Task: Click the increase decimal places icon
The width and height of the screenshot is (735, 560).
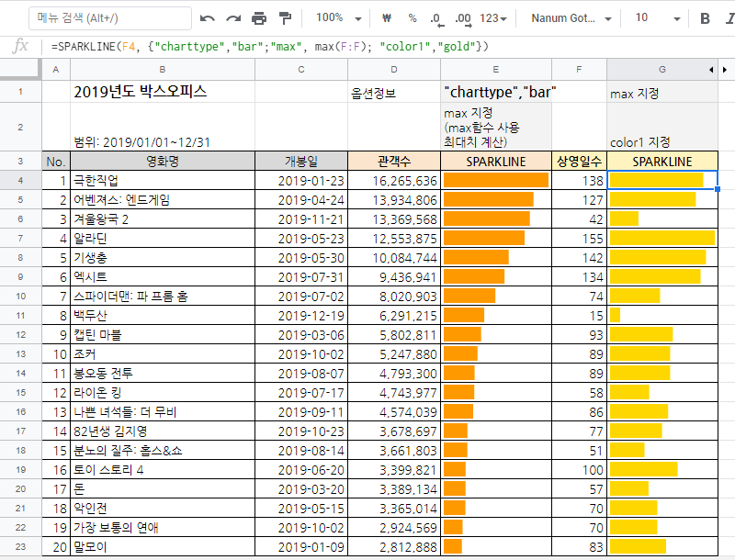Action: tap(462, 18)
